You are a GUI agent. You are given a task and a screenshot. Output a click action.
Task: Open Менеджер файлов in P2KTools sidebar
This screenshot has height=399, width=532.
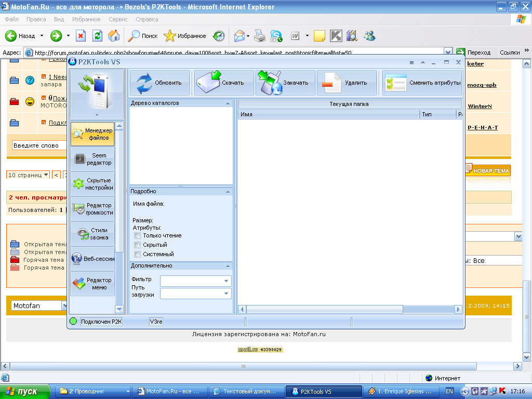[x=92, y=134]
